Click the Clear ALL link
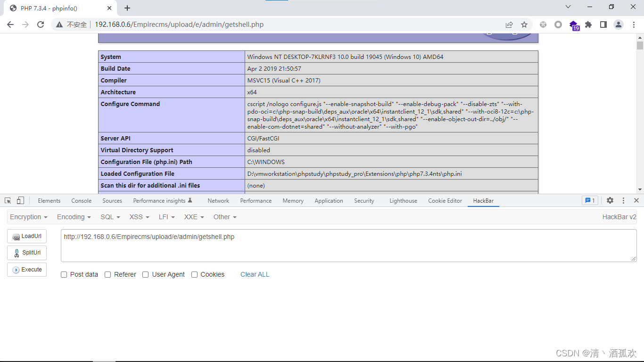Screen dimensions: 644x362 255,274
